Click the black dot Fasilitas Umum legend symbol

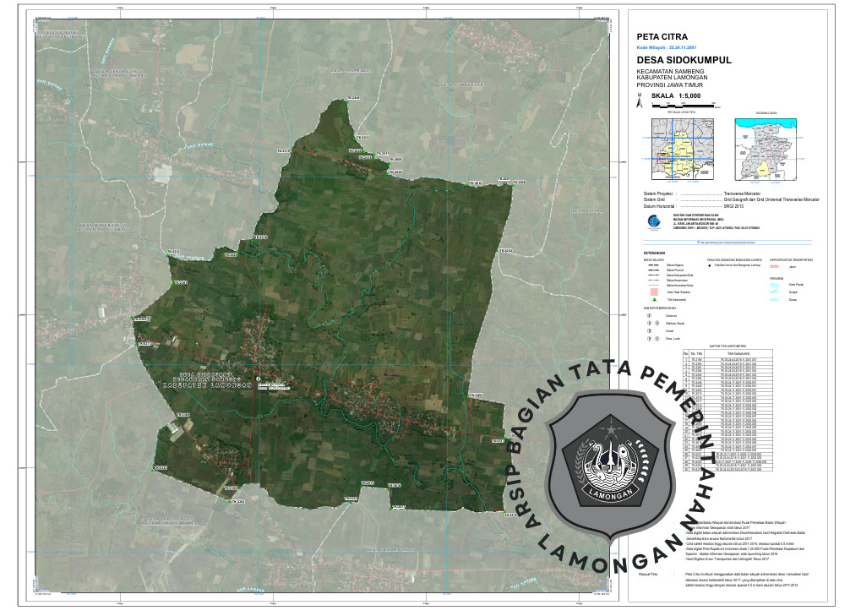coord(710,266)
